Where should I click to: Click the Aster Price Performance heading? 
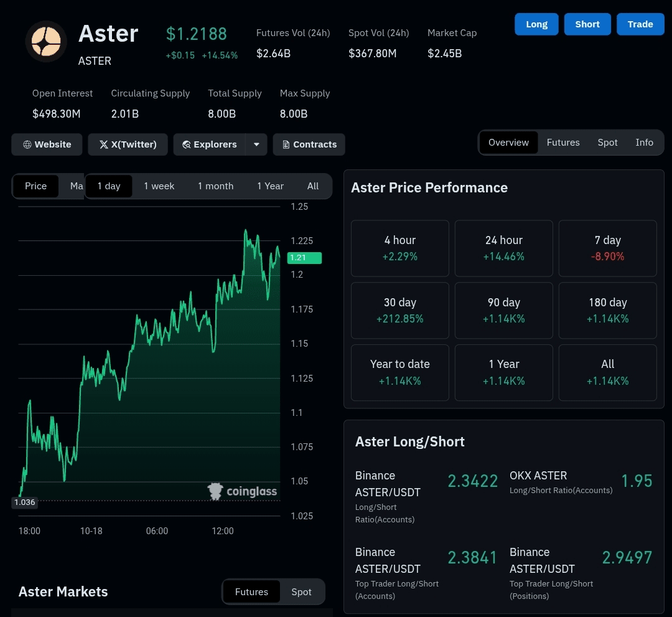(429, 188)
